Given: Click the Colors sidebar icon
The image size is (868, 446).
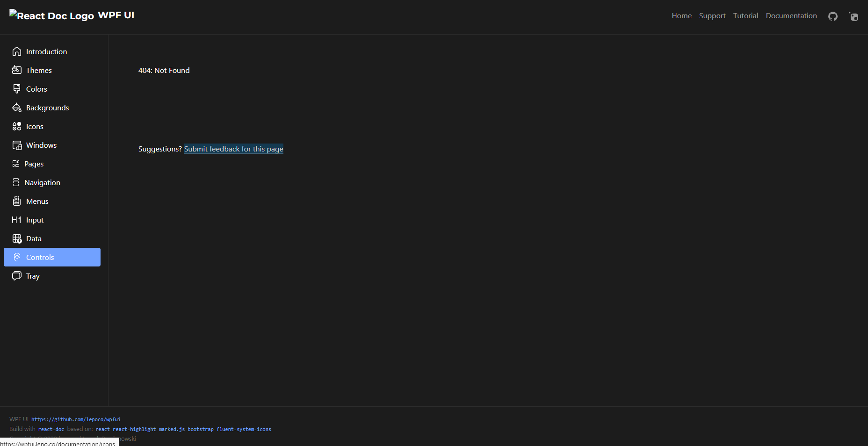Looking at the screenshot, I should [x=16, y=89].
